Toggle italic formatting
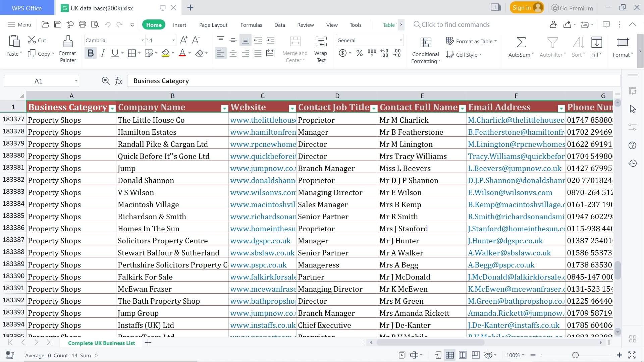 pyautogui.click(x=103, y=53)
